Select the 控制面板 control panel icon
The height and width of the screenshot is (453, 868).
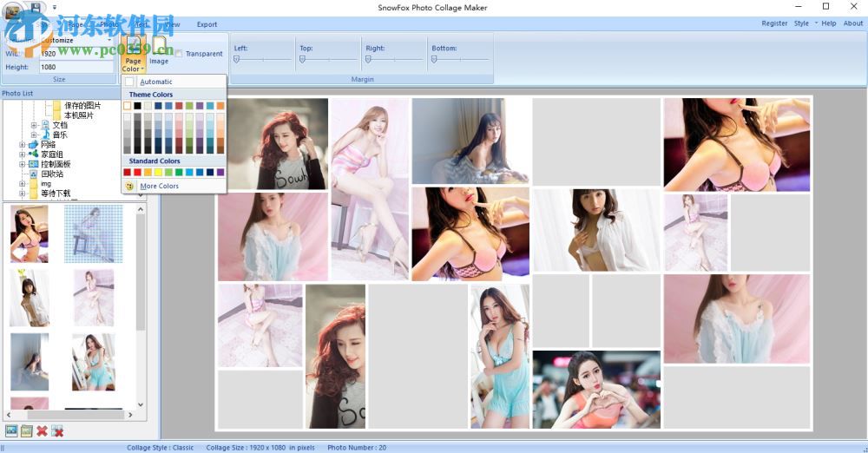coord(33,164)
